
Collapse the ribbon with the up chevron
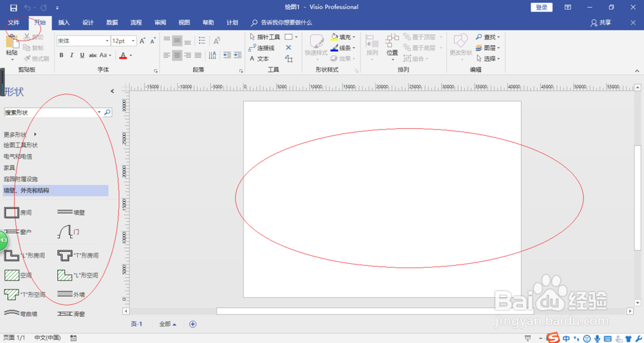coord(637,71)
